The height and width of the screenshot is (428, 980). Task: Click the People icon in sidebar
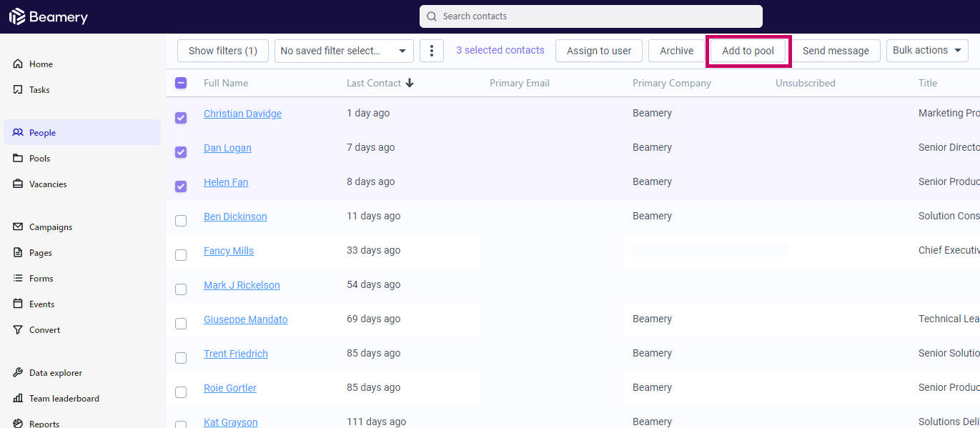[x=18, y=132]
